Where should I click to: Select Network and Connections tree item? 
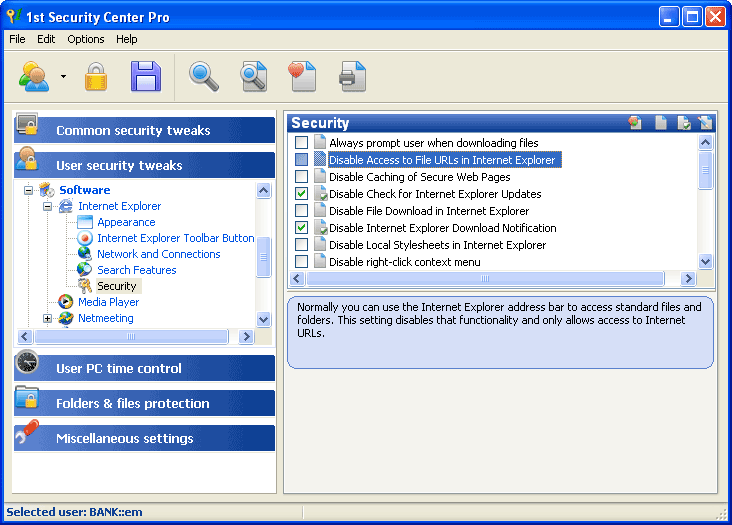(x=159, y=254)
